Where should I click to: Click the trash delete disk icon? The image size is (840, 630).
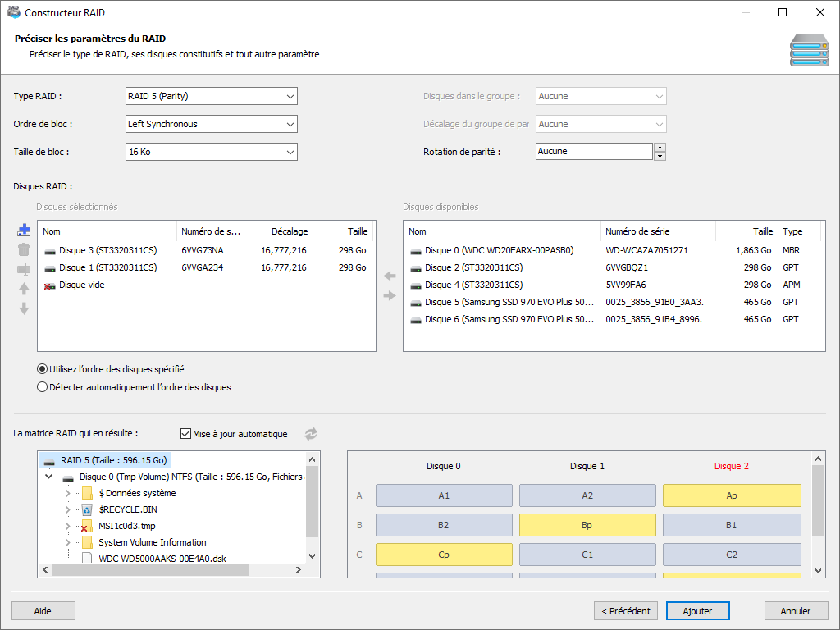click(24, 249)
